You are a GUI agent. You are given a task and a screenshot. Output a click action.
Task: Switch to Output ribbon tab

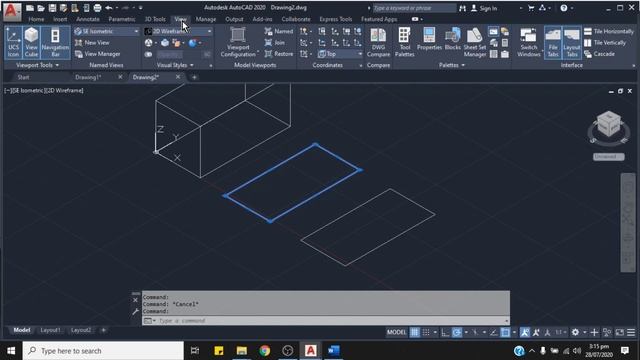tap(234, 19)
